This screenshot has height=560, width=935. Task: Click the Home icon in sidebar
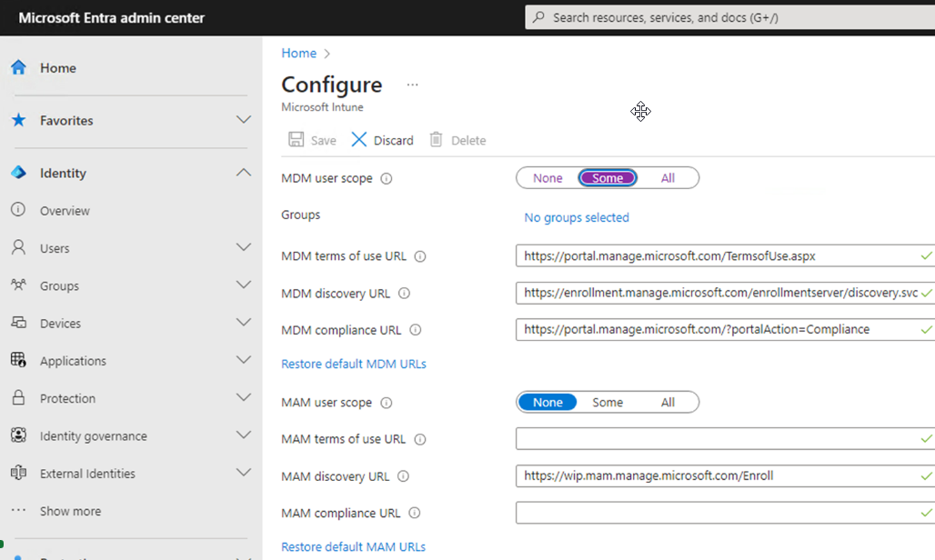[18, 68]
